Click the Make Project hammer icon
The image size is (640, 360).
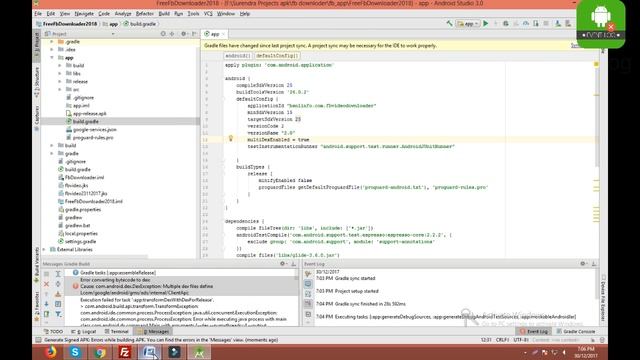[x=449, y=24]
